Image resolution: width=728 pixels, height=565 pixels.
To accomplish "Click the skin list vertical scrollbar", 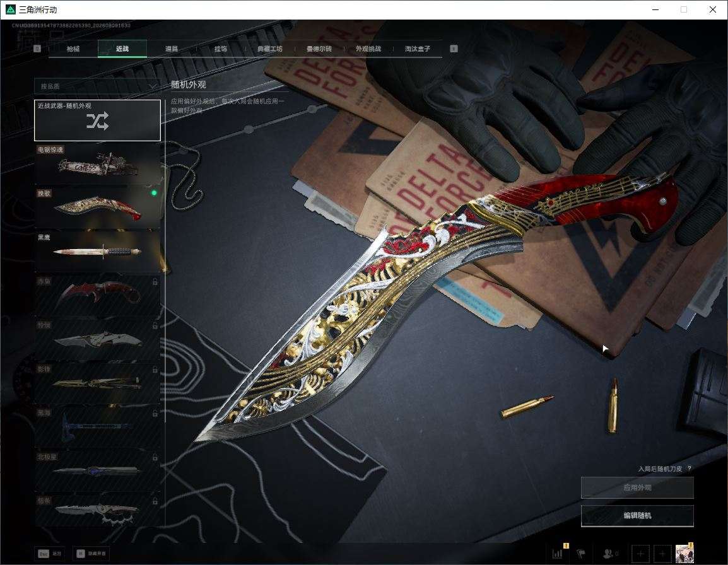I will coord(165,260).
